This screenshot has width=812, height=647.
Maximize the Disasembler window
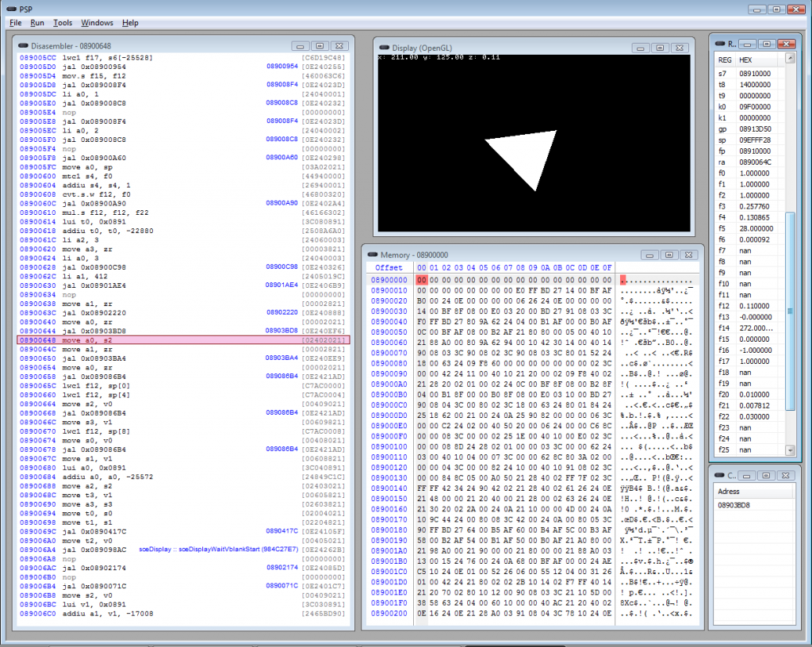[320, 46]
